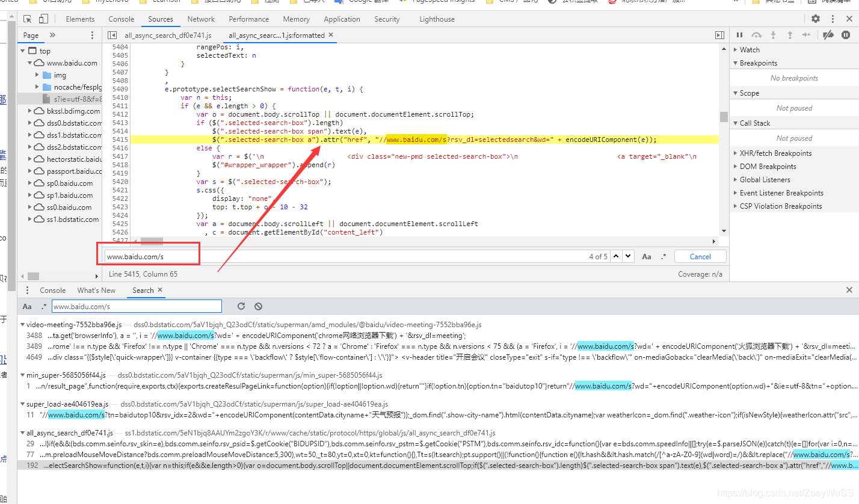Activate the inspect element picker icon
Image resolution: width=859 pixels, height=504 pixels.
click(x=28, y=19)
